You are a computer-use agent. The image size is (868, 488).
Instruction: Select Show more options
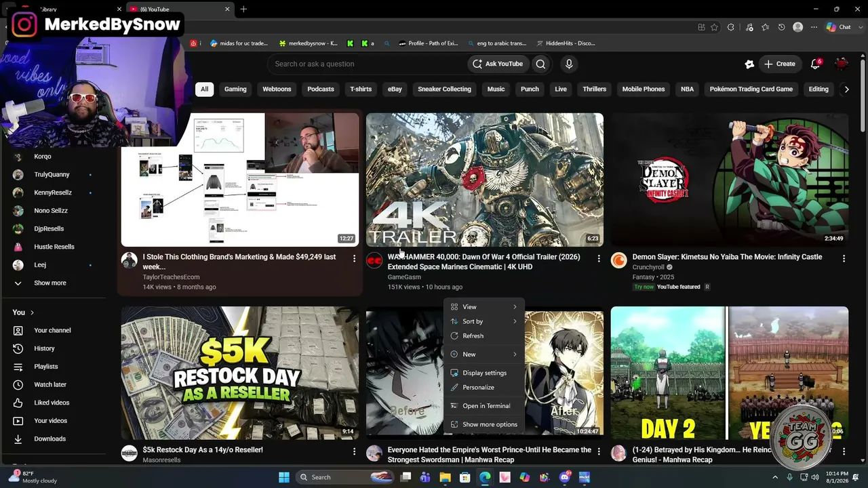coord(484,424)
